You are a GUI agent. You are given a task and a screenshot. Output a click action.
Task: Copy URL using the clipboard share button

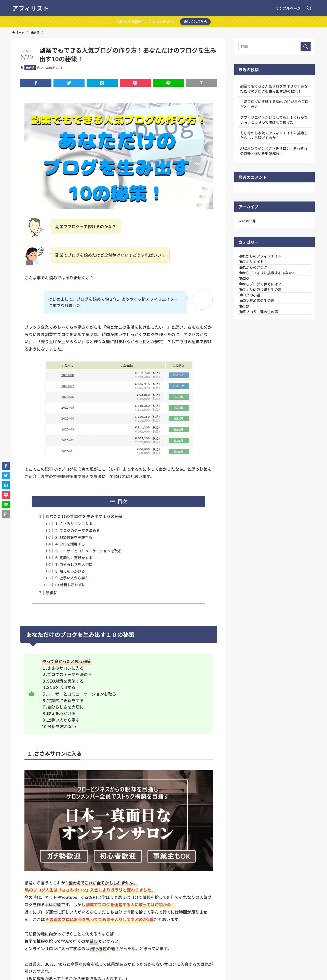point(201,83)
